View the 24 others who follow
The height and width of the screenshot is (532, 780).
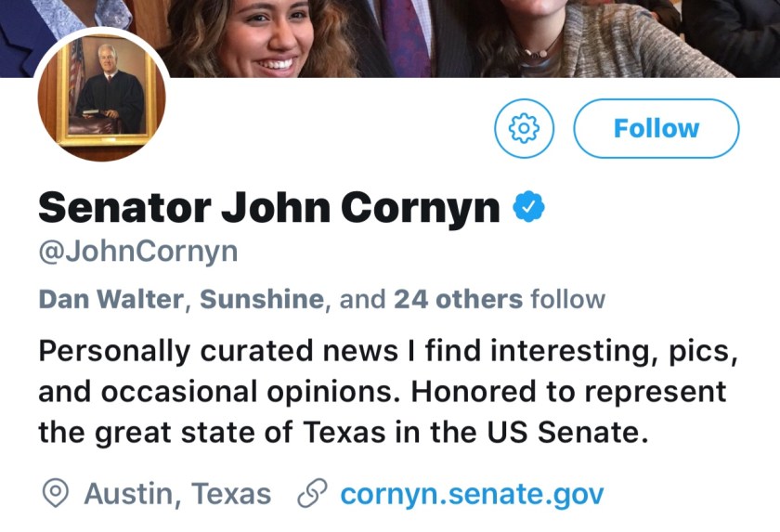point(458,300)
